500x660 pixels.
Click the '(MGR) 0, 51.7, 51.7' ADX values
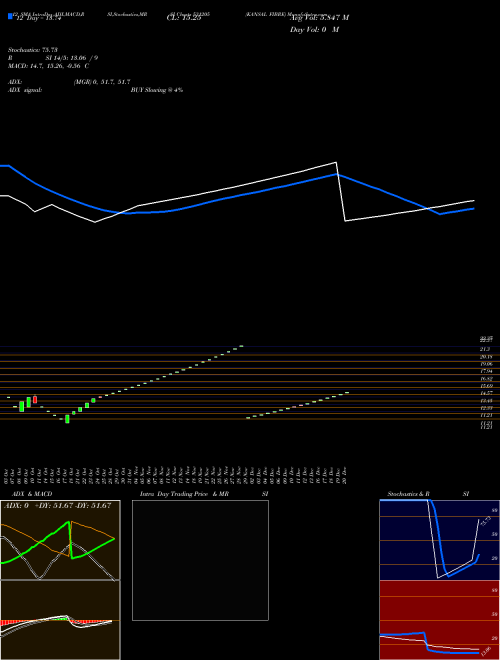[x=101, y=82]
